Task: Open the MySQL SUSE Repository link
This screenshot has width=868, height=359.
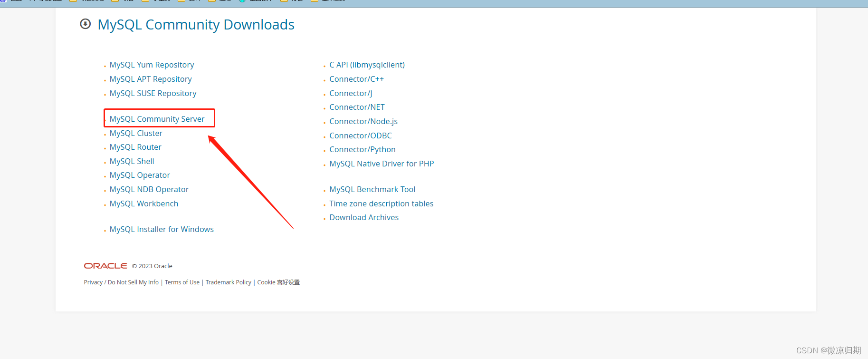Action: click(x=153, y=93)
